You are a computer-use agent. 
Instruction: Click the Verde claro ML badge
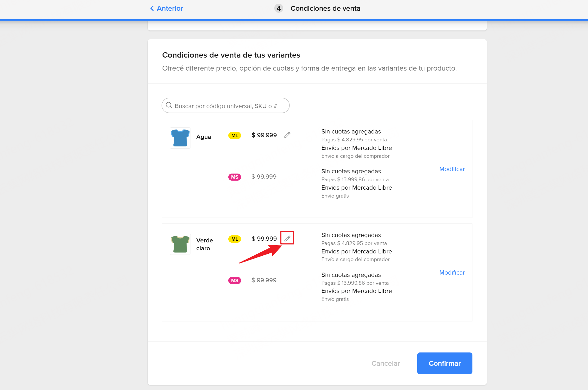(235, 239)
